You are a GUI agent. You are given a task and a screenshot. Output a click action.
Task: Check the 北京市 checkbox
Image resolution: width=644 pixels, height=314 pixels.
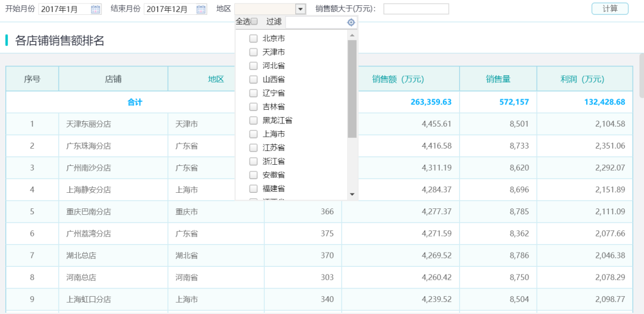[x=253, y=38]
